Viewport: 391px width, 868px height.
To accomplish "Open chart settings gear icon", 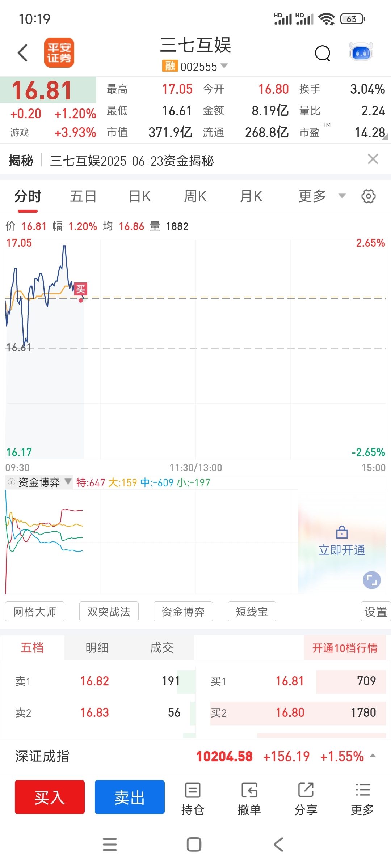I will pos(368,196).
